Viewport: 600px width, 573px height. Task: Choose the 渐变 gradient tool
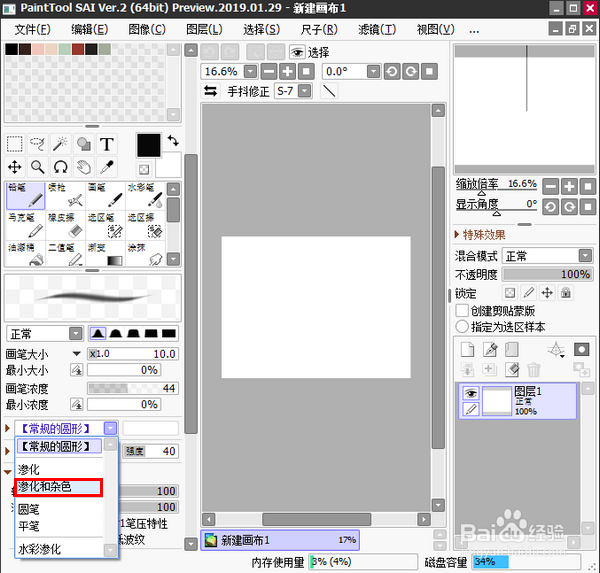105,253
